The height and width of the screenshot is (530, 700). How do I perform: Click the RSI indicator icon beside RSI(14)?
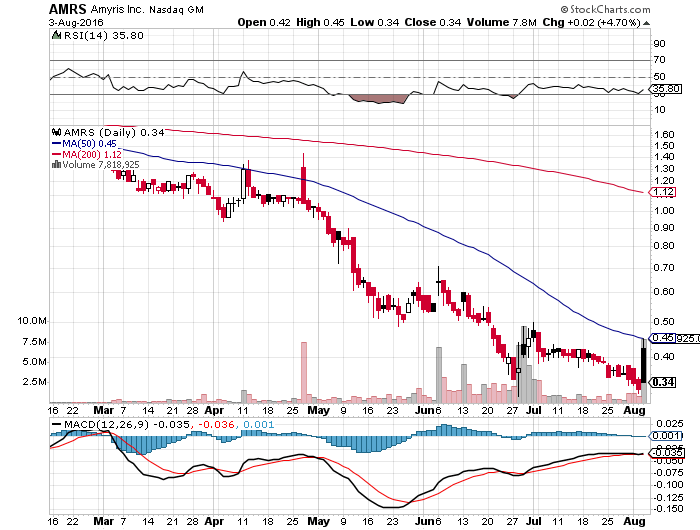(x=56, y=35)
